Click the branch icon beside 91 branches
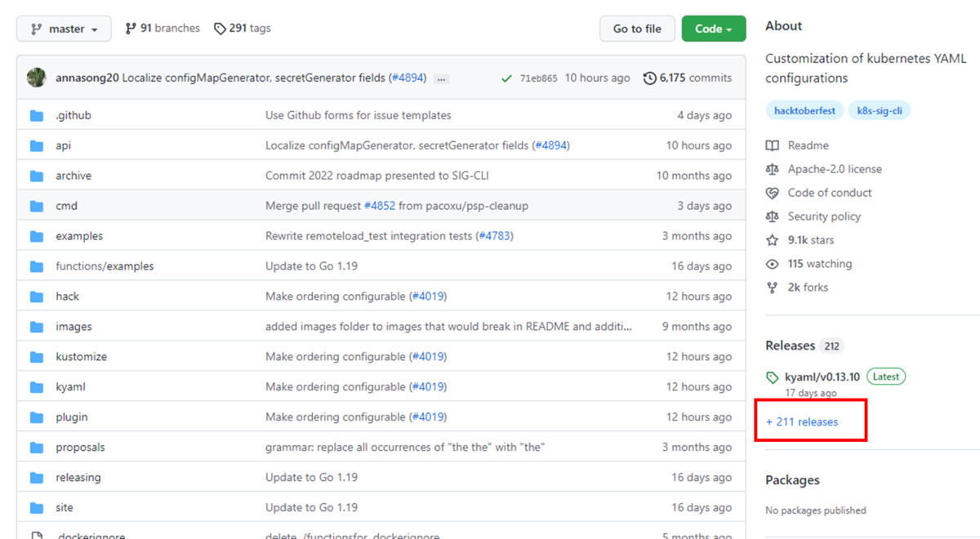This screenshot has width=980, height=539. coord(131,29)
